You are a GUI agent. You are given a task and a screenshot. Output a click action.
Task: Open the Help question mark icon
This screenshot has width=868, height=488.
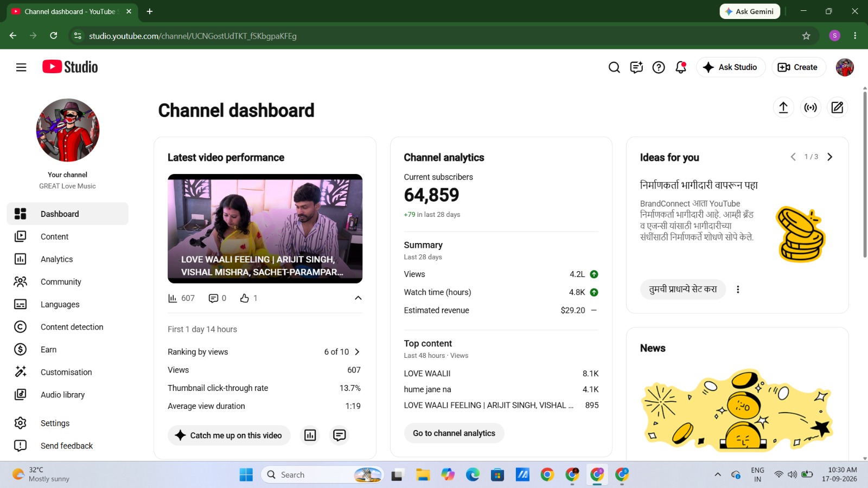pos(659,67)
